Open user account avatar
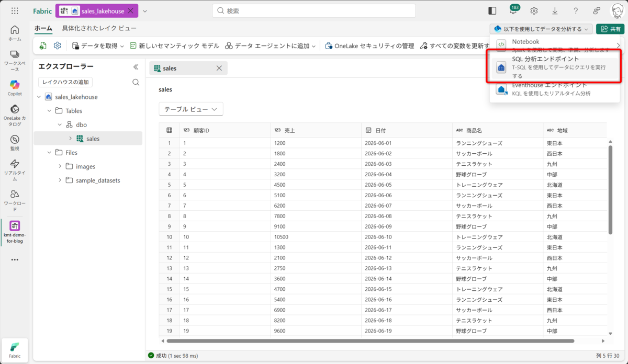The width and height of the screenshot is (628, 364). [618, 11]
